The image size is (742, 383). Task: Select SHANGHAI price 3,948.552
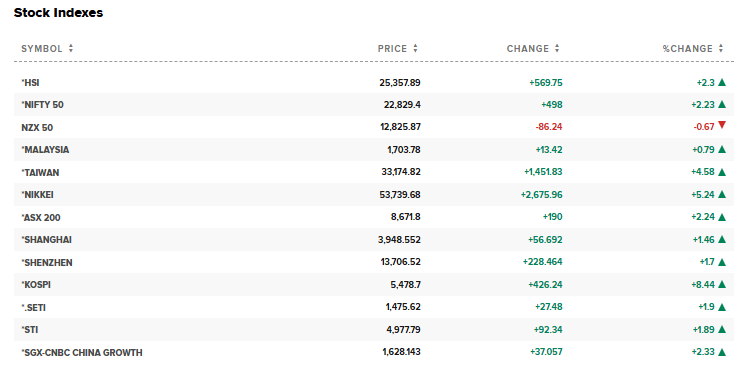coord(399,240)
